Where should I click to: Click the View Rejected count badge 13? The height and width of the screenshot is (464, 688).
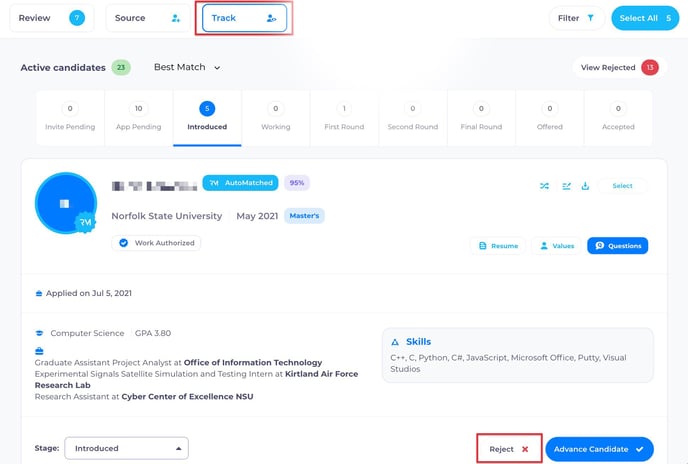point(650,68)
